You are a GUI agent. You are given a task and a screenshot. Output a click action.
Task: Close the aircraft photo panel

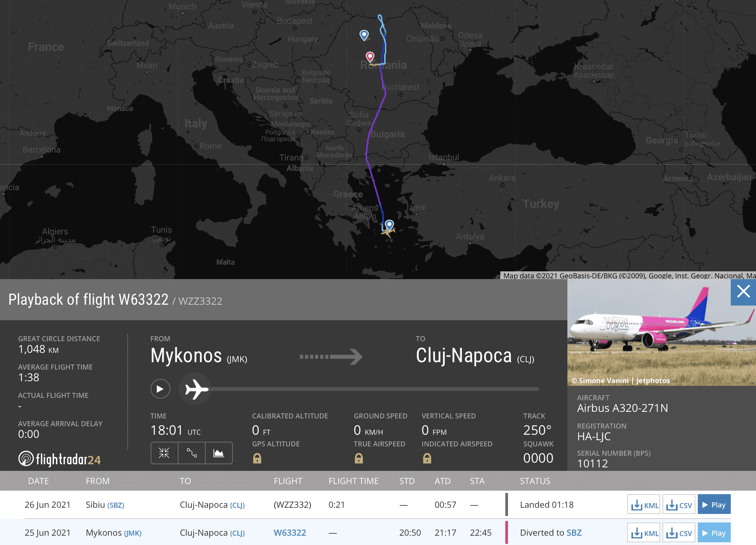(743, 292)
